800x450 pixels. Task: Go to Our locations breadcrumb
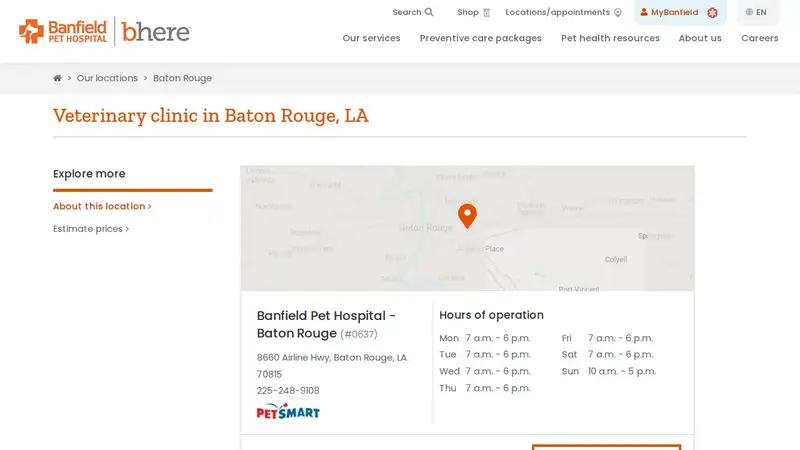pyautogui.click(x=107, y=78)
